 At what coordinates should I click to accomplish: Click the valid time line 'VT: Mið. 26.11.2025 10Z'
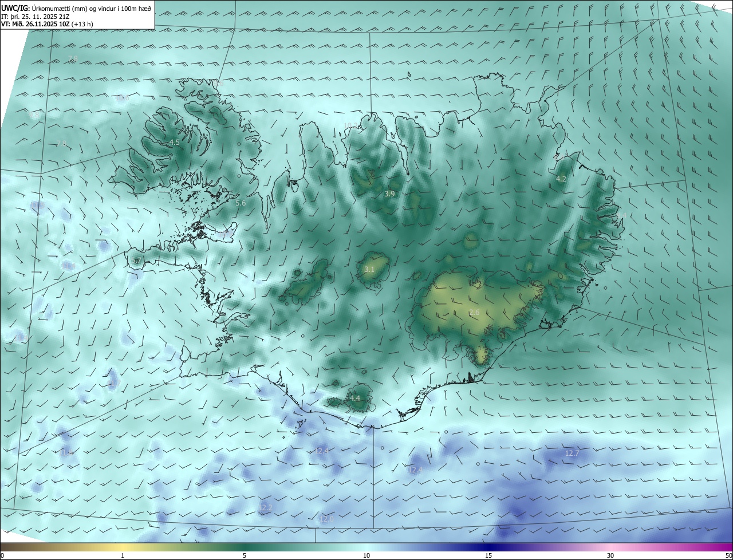(x=36, y=24)
